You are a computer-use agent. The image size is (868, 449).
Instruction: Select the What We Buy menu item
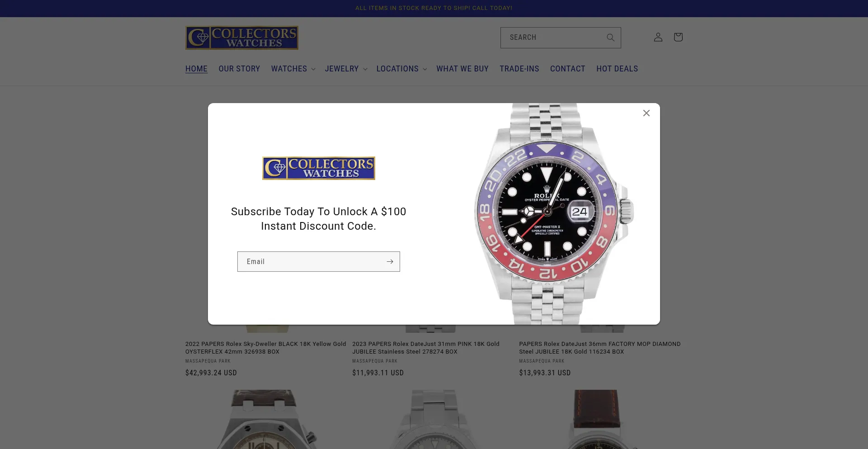(x=462, y=69)
